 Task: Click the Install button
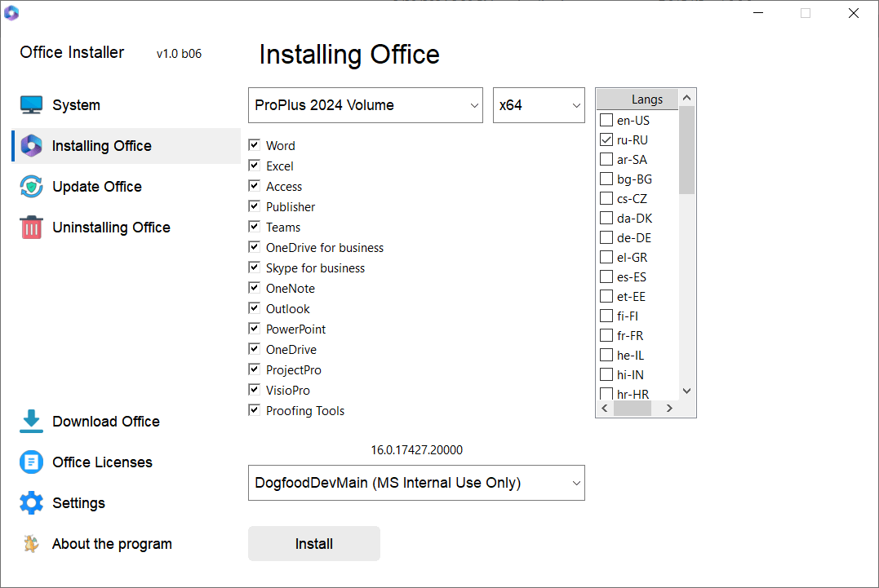click(x=314, y=543)
